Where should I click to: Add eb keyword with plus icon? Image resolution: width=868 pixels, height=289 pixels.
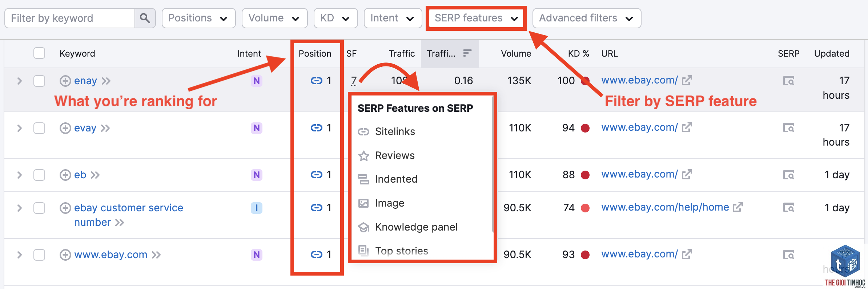tap(65, 175)
